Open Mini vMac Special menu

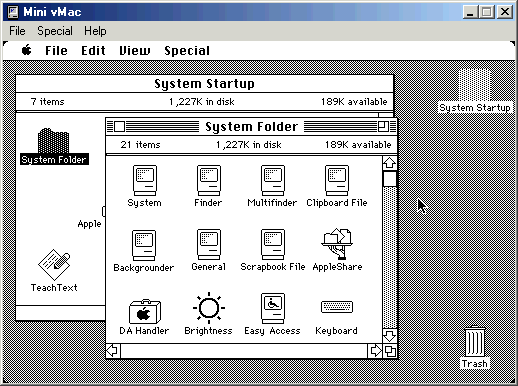coord(55,31)
